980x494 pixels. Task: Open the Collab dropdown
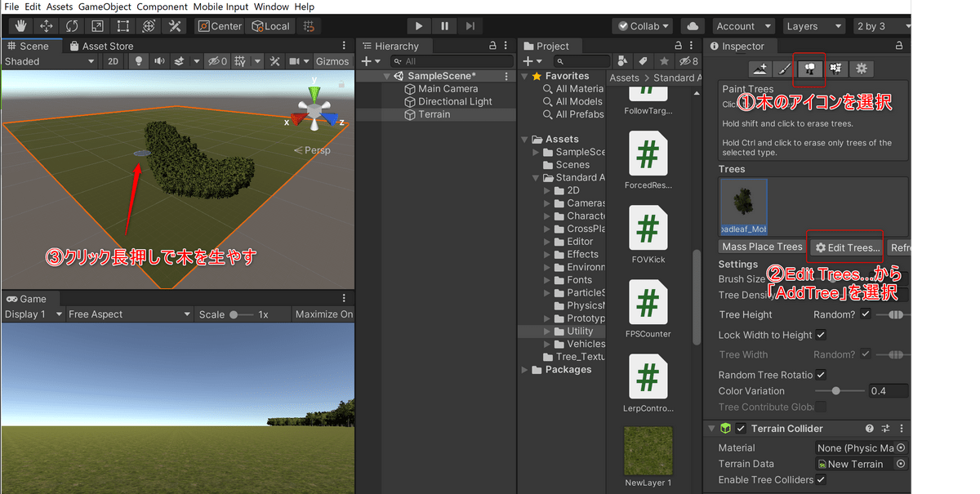click(x=644, y=26)
